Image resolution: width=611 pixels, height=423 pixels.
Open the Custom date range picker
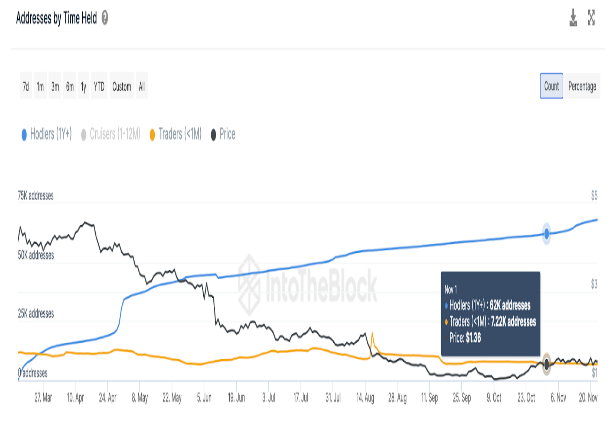[x=121, y=87]
